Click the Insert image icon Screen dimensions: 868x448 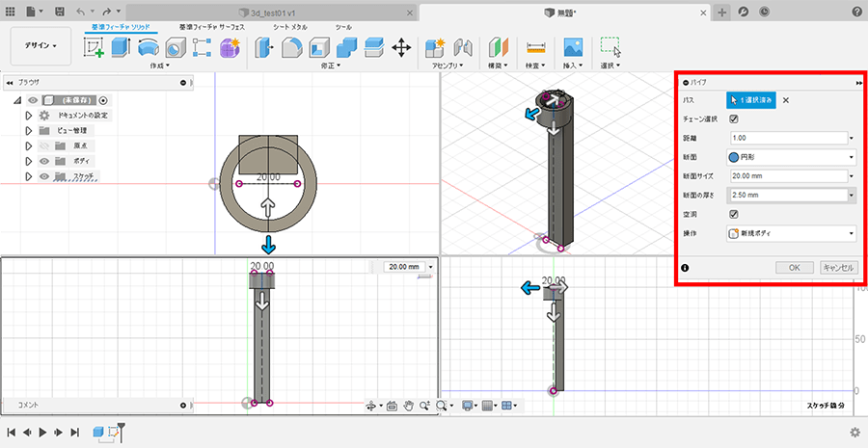(x=573, y=46)
